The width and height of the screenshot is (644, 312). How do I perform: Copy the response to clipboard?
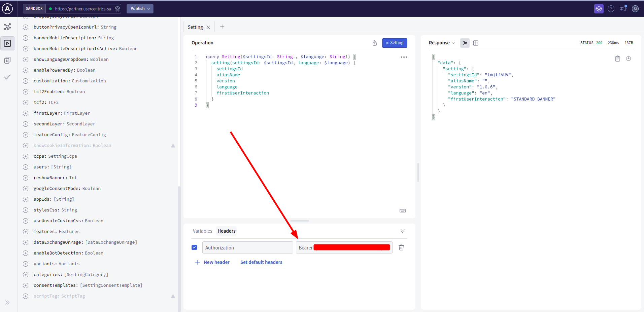coord(618,58)
